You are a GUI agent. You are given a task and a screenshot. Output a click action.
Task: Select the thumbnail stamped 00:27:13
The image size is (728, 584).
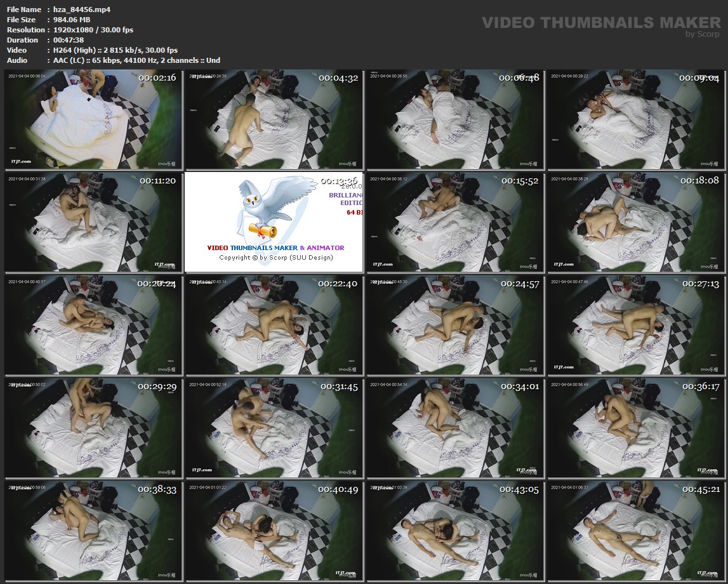[x=636, y=326]
